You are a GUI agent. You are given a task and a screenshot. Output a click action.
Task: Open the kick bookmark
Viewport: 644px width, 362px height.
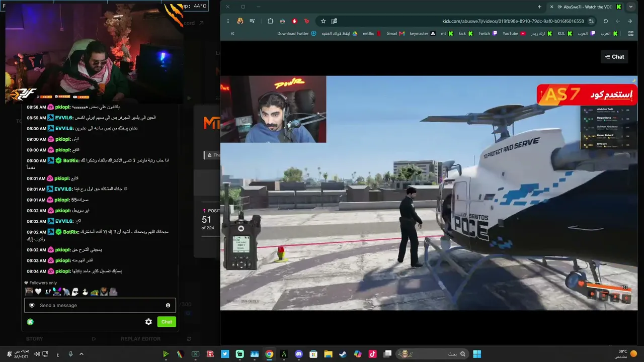tap(466, 33)
